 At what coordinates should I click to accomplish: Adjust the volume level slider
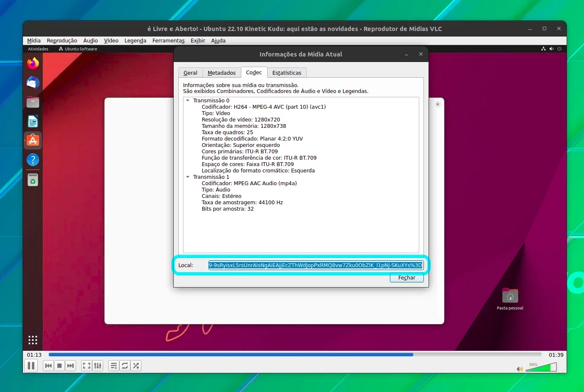[x=541, y=367]
